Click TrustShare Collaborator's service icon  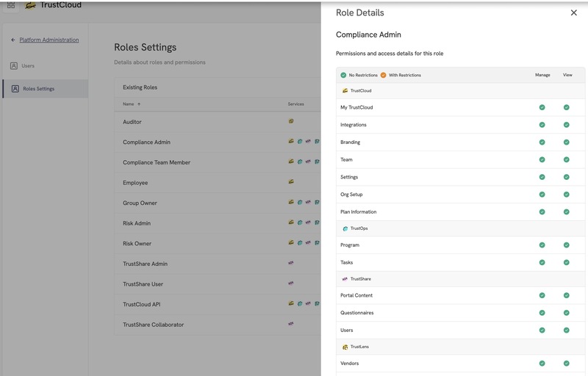[291, 324]
